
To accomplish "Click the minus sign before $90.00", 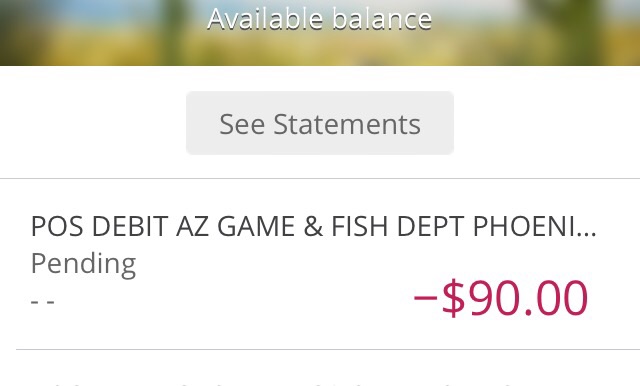I will (x=425, y=297).
